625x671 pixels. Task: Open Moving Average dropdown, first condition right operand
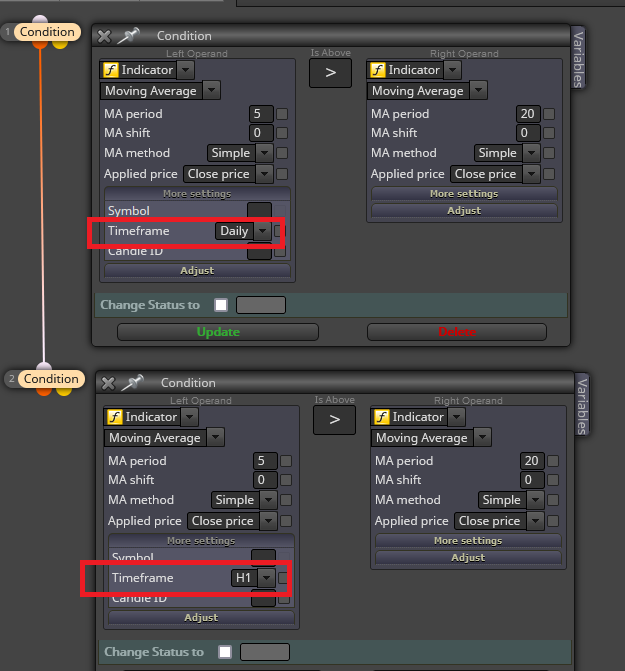click(478, 91)
